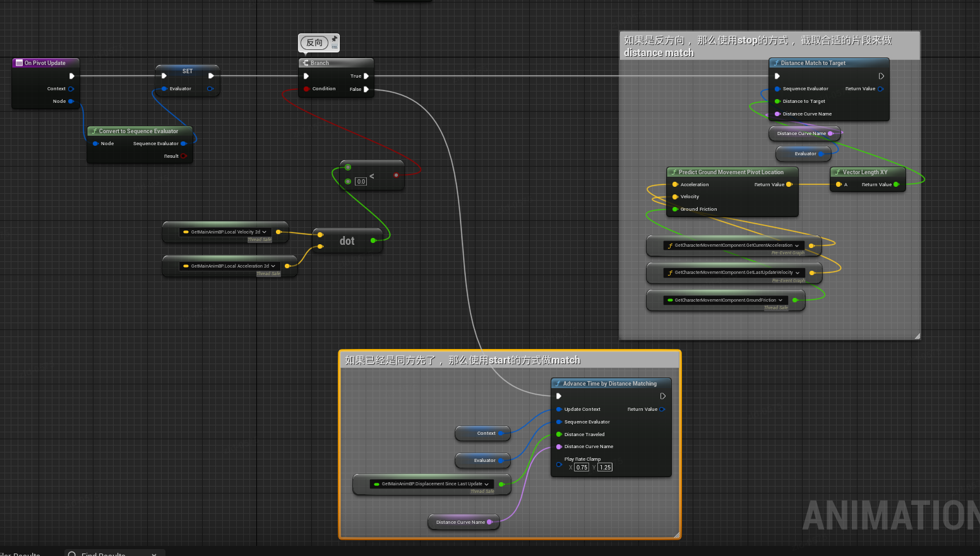This screenshot has width=980, height=556.
Task: Select the Branch node icon
Action: point(306,63)
